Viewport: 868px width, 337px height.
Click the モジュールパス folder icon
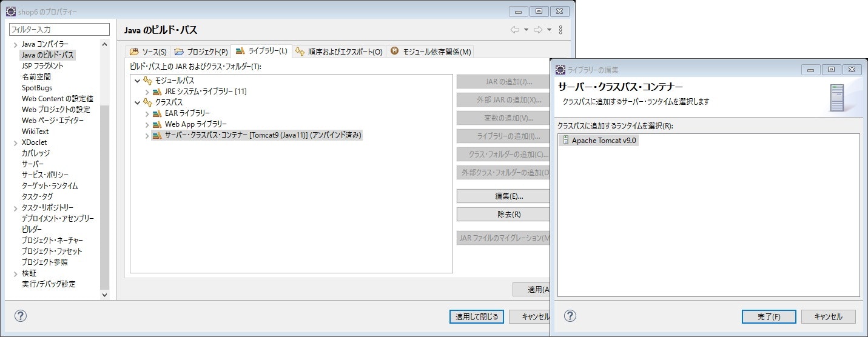(x=147, y=81)
